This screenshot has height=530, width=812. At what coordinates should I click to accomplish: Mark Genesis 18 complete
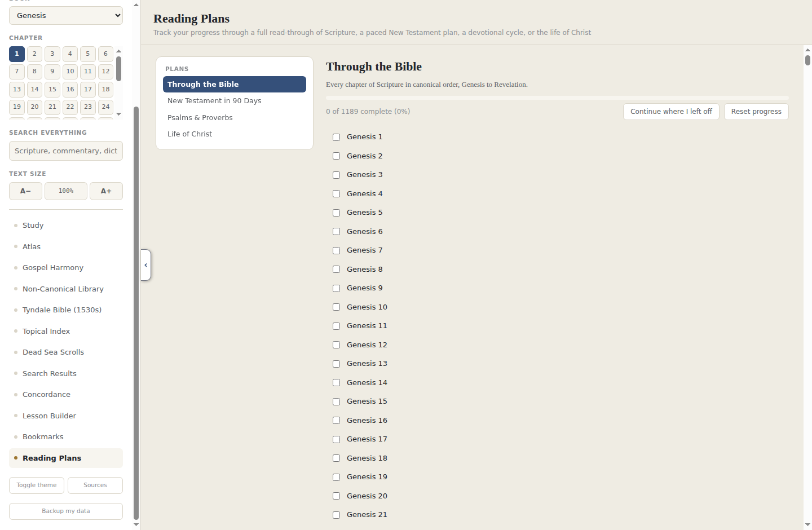point(336,458)
